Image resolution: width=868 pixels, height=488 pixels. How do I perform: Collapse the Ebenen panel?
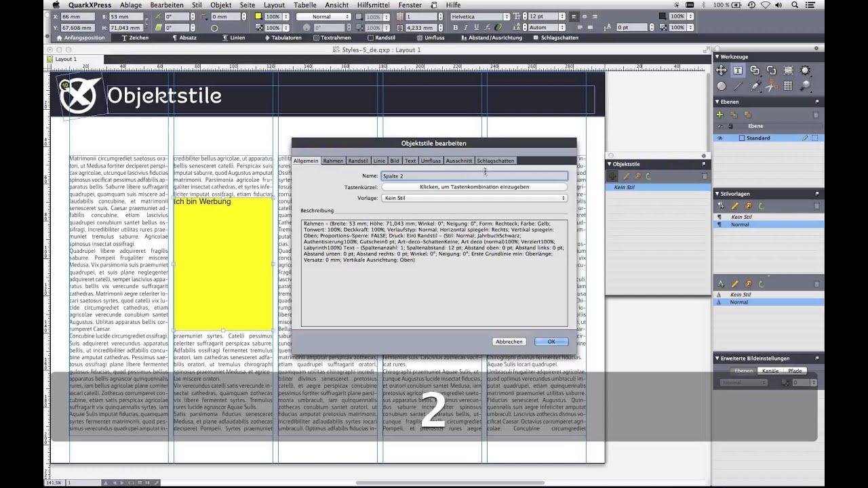pyautogui.click(x=717, y=102)
